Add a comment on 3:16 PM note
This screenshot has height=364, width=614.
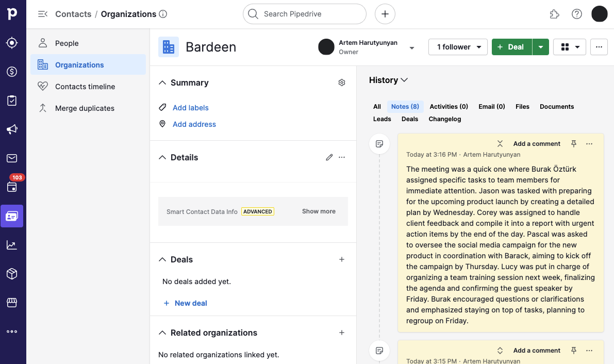tap(537, 144)
